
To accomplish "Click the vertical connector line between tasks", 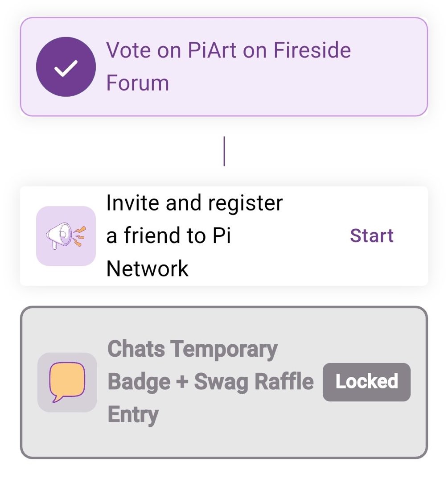I will [224, 151].
